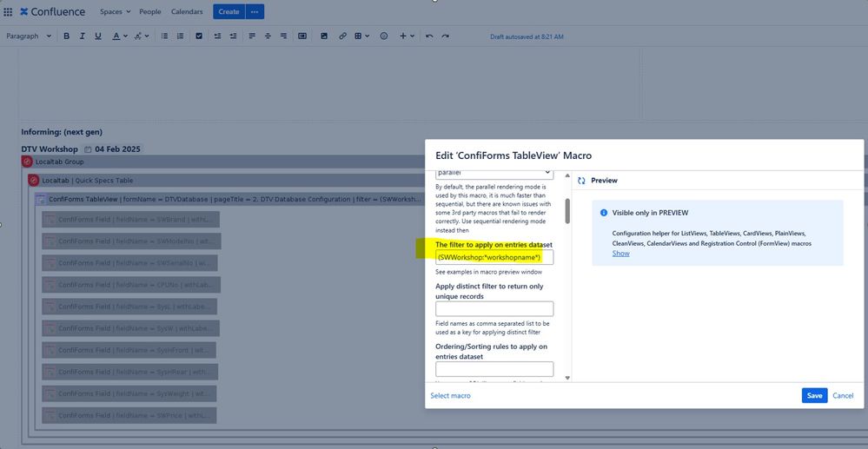Image resolution: width=868 pixels, height=449 pixels.
Task: Toggle underline formatting
Action: [98, 36]
